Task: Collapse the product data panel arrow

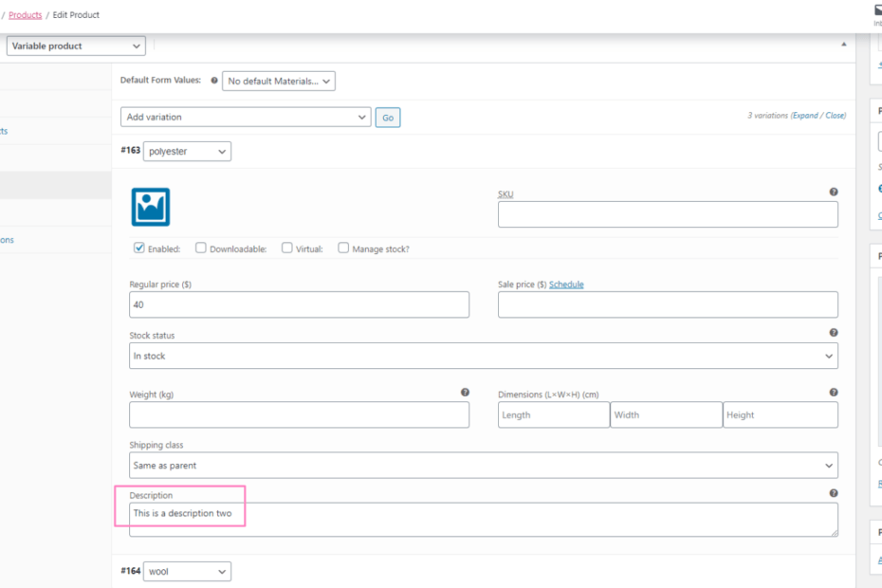Action: (x=844, y=45)
